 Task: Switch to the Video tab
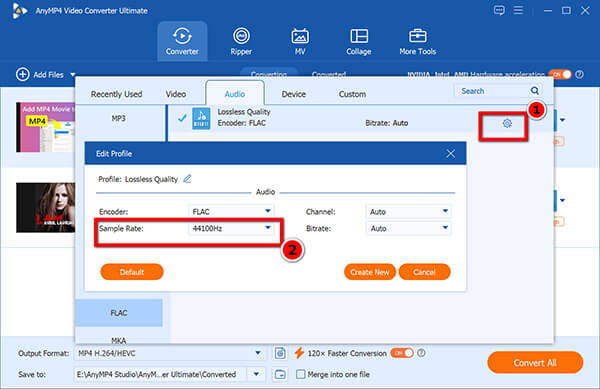(x=176, y=94)
